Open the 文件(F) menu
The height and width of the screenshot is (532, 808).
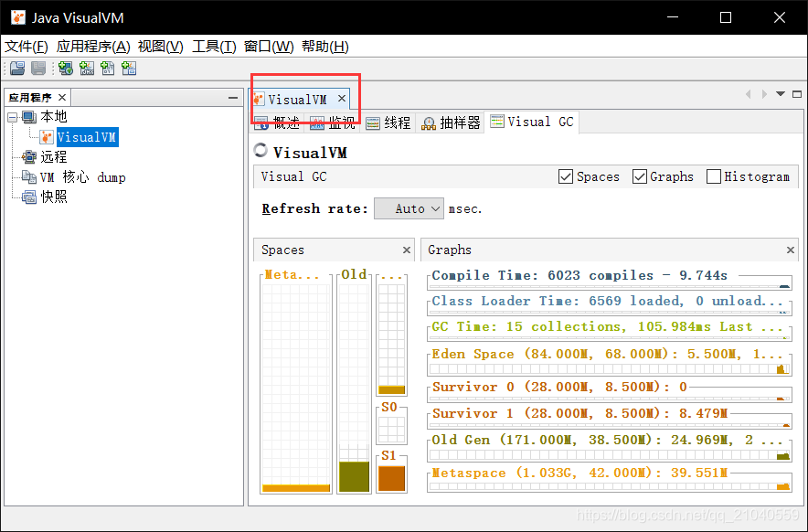click(27, 47)
